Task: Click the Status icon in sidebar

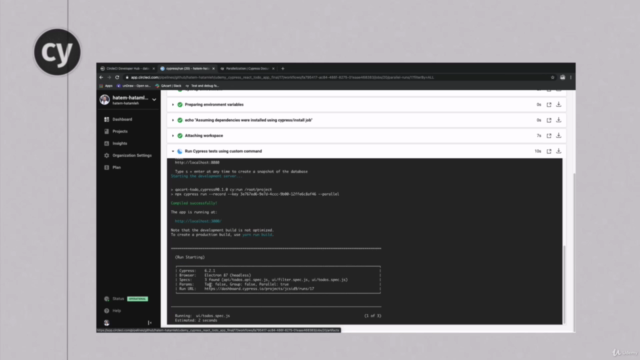Action: coord(107,299)
